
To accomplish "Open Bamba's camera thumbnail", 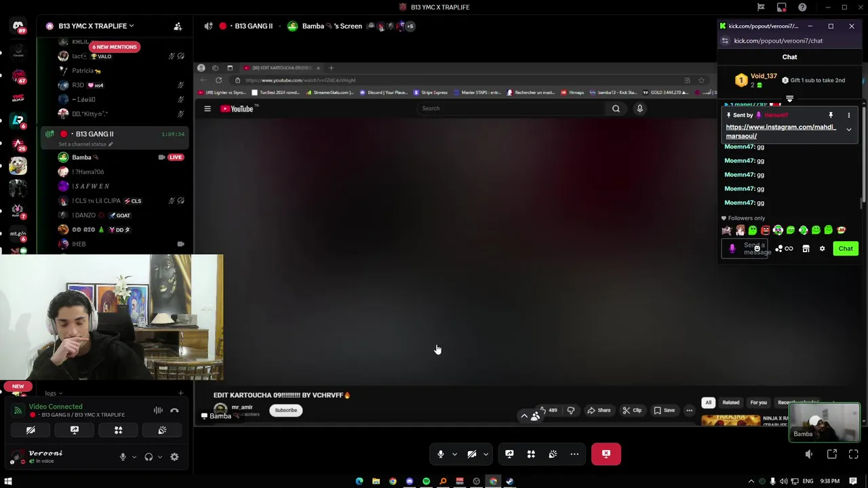I will 824,422.
